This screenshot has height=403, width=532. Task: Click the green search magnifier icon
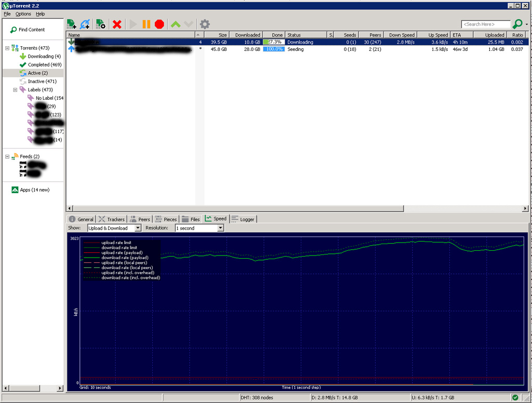point(517,24)
